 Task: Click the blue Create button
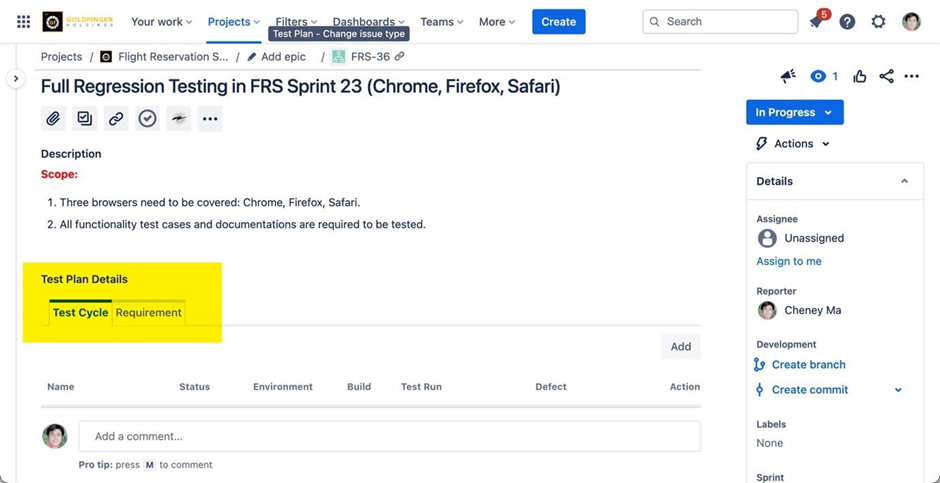point(558,22)
